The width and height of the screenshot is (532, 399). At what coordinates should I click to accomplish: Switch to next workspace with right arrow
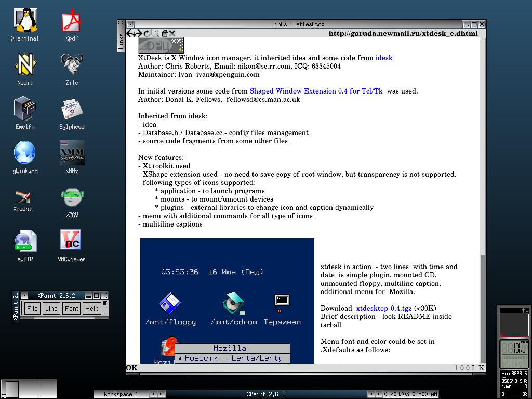[x=161, y=394]
